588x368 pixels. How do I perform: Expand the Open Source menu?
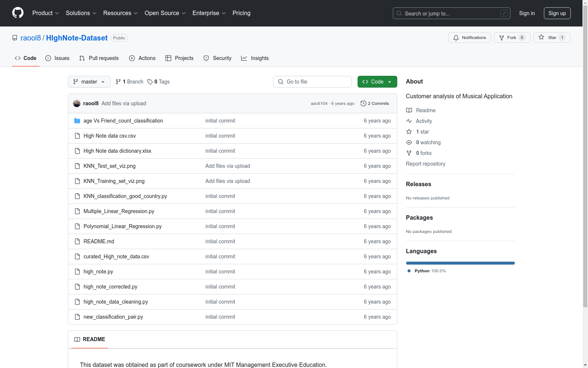tap(165, 13)
